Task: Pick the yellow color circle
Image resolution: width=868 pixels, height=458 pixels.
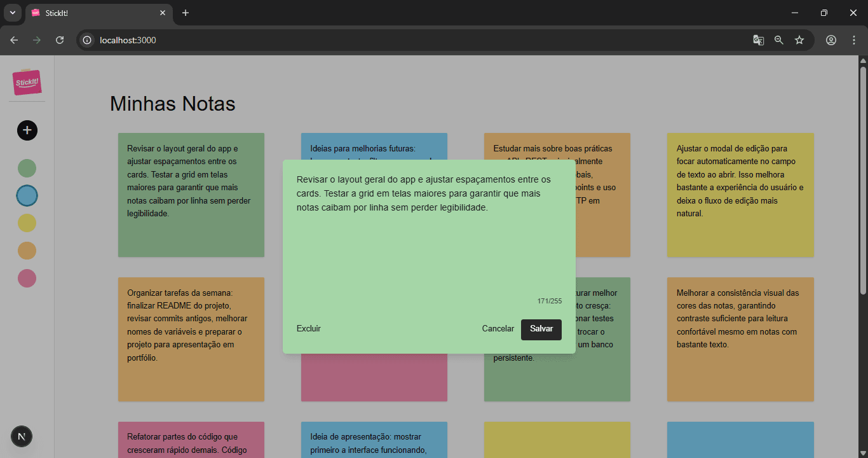Action: click(x=27, y=223)
